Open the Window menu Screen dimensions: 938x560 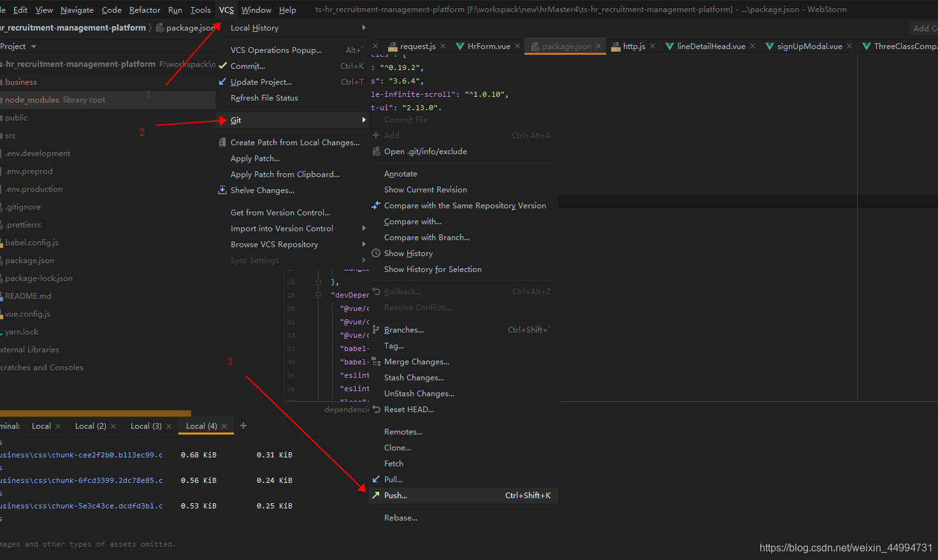256,10
